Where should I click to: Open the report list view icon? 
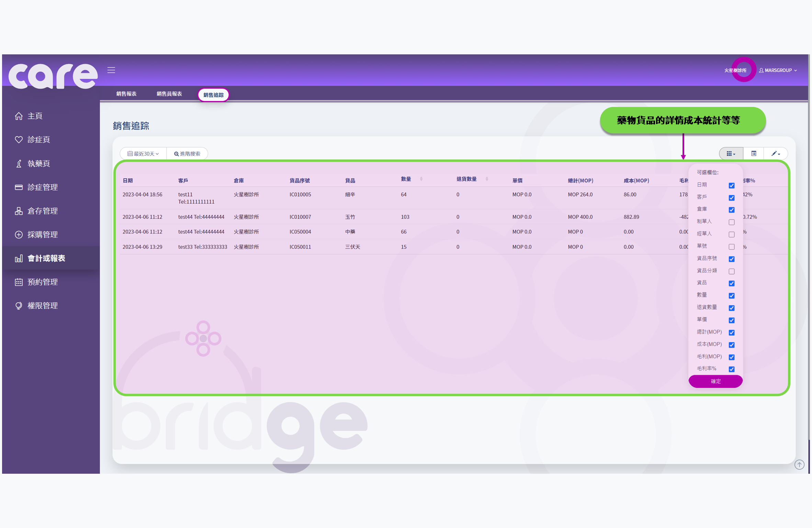(x=754, y=154)
